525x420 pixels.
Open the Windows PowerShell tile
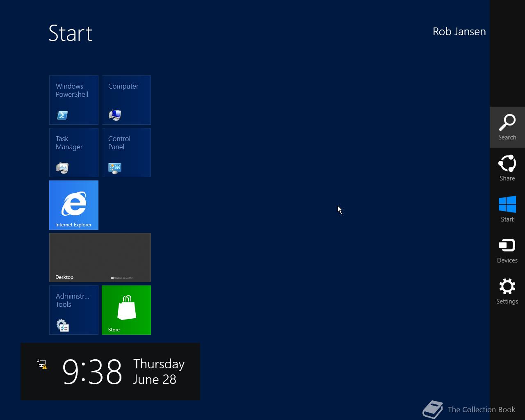(74, 100)
